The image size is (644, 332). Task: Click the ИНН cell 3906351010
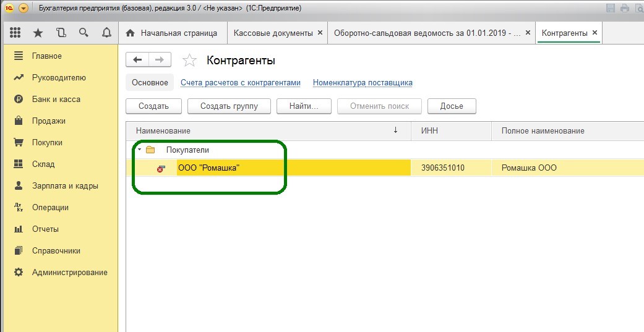[451, 168]
